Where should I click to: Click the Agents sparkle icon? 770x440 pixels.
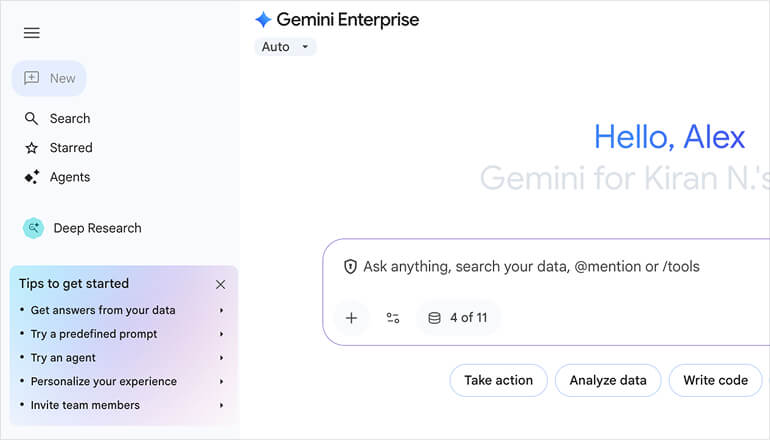click(32, 177)
